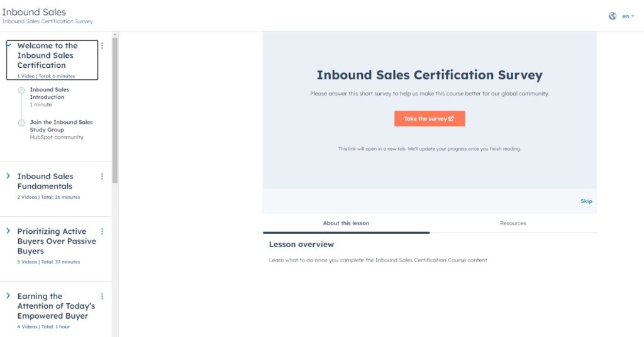Click the Skip link
This screenshot has height=337, width=644.
click(x=586, y=201)
